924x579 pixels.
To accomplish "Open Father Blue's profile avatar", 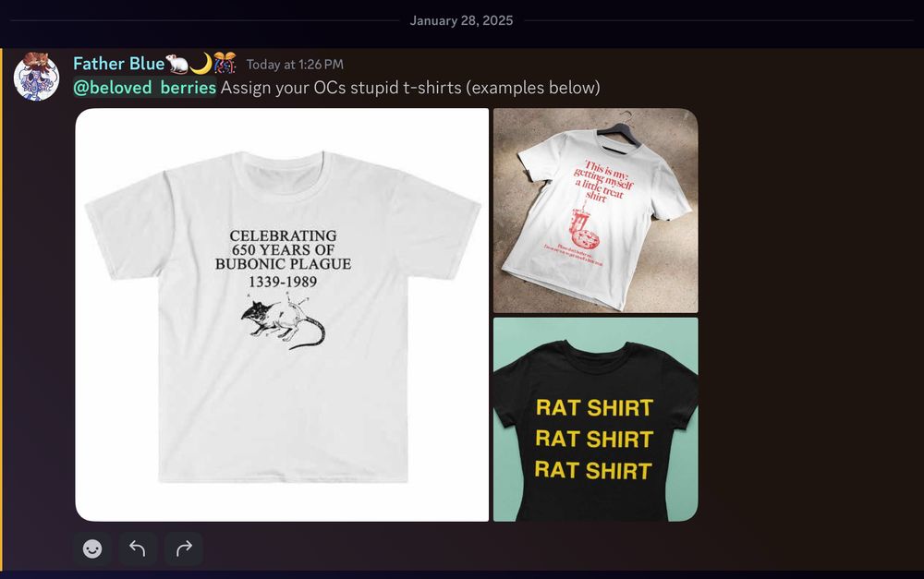I will [x=37, y=77].
